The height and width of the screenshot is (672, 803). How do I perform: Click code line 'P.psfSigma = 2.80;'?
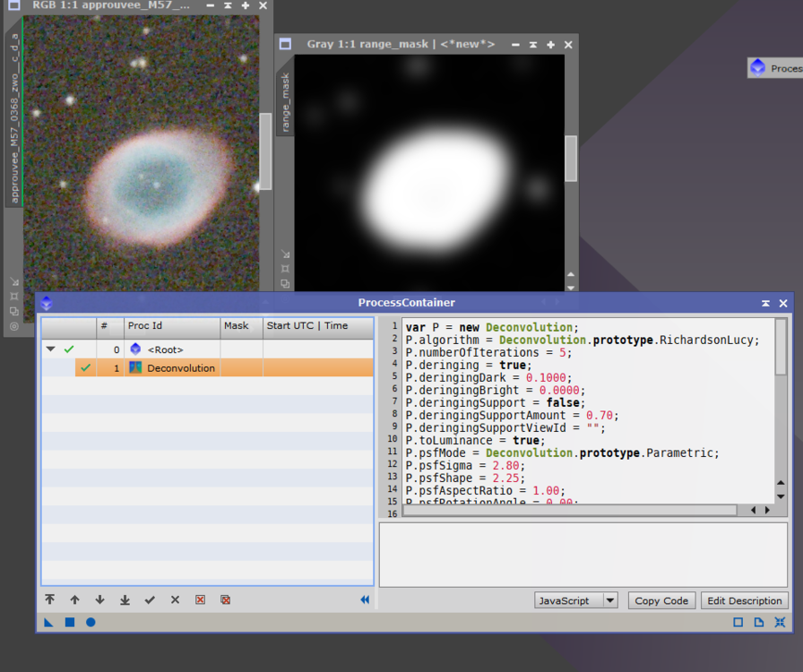(465, 466)
